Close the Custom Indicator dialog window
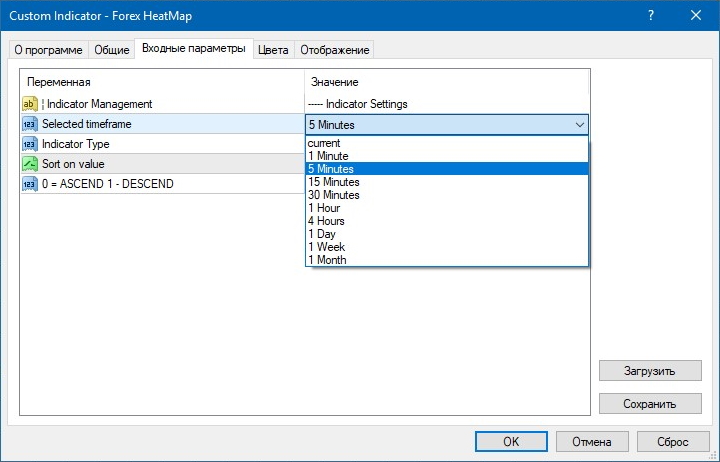720x462 pixels. 696,15
